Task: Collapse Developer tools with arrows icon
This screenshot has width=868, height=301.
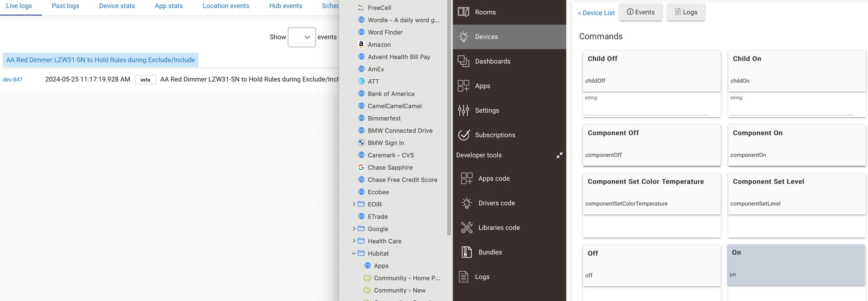Action: (559, 155)
